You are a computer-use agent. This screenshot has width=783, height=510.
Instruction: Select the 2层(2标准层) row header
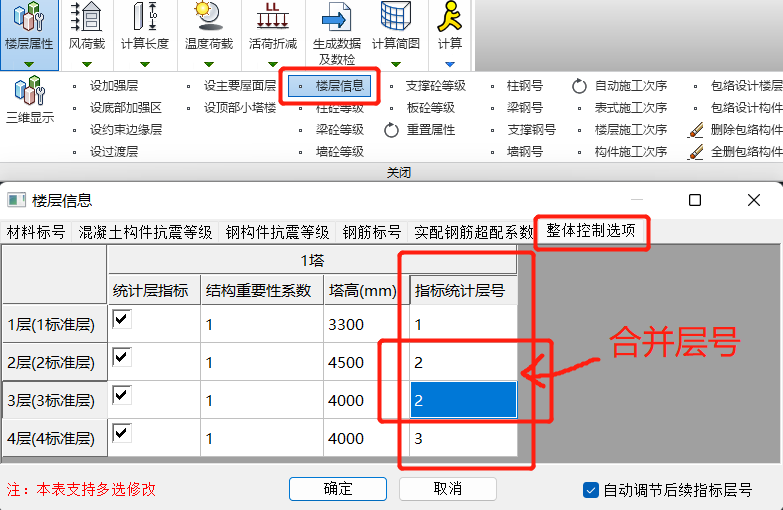(x=55, y=362)
